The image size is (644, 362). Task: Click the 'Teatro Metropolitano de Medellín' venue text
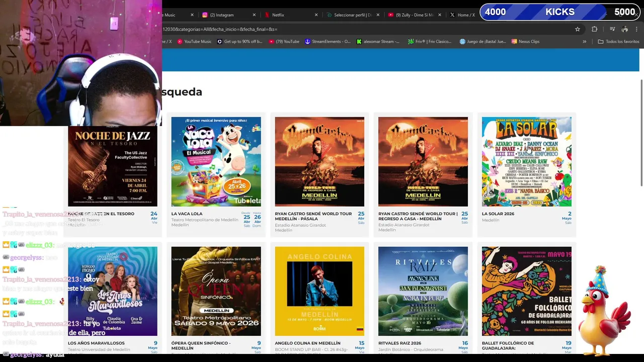pos(205,220)
